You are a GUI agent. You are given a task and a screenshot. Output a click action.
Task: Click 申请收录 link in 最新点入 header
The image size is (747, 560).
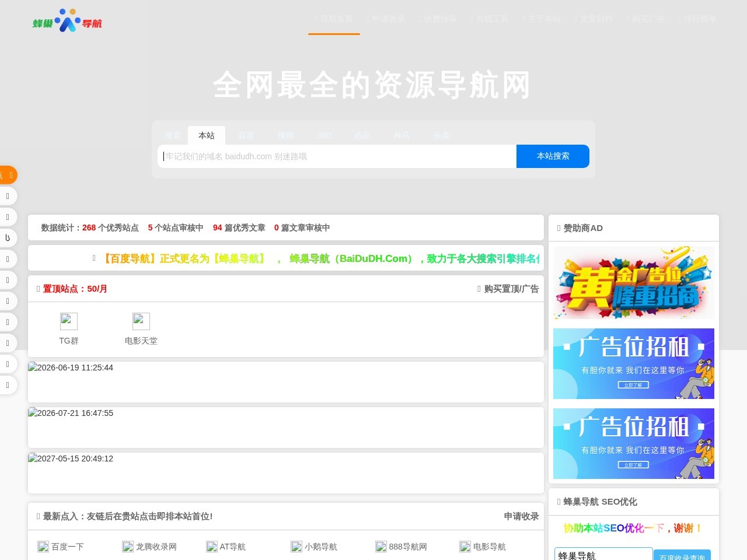point(521,516)
